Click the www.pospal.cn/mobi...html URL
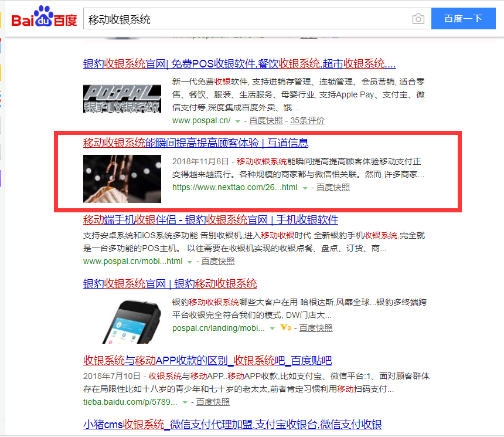 pyautogui.click(x=133, y=261)
